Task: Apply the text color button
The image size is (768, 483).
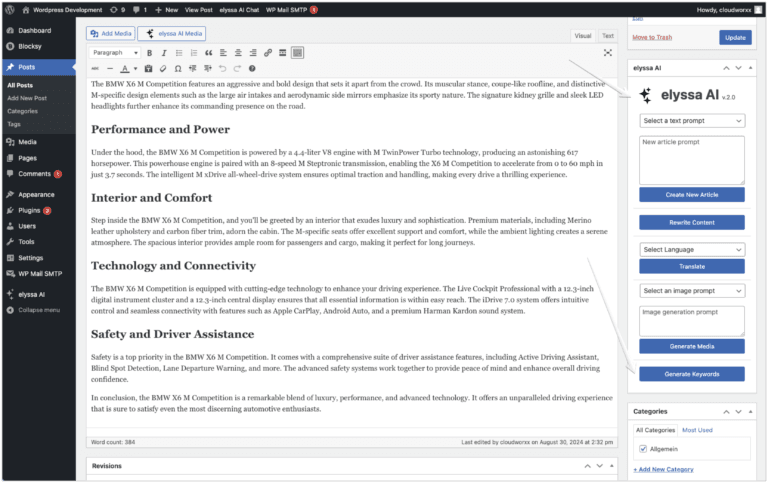Action: pos(125,69)
